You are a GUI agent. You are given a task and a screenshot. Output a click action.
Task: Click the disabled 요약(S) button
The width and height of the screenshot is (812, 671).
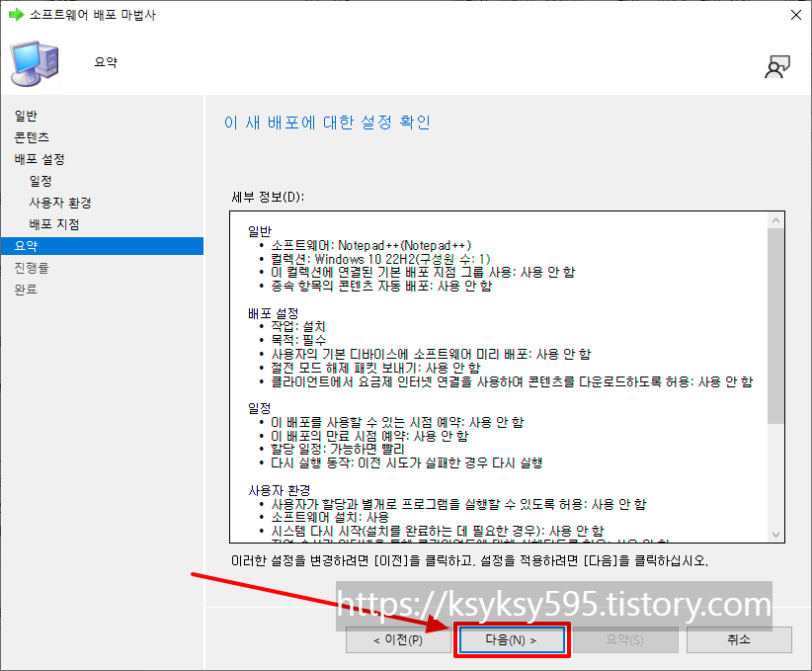tap(625, 640)
